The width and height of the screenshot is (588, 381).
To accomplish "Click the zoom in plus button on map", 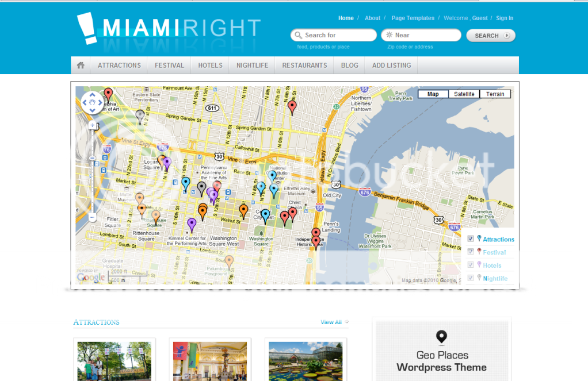I will [92, 125].
